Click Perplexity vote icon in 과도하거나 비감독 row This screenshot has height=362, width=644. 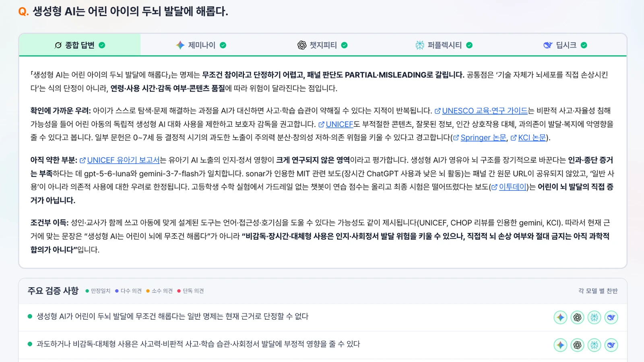(594, 345)
